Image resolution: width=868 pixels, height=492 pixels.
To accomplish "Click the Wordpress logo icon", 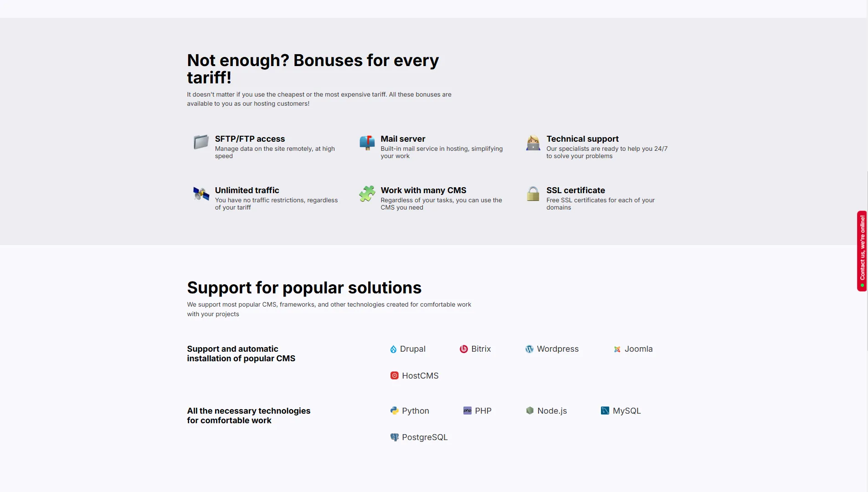I will pos(529,349).
